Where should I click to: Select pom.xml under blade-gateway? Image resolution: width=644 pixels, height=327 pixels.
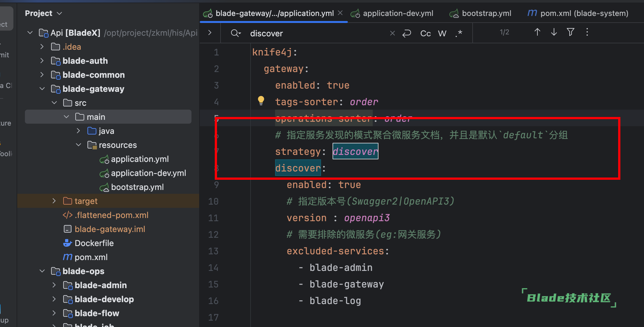[x=91, y=257]
